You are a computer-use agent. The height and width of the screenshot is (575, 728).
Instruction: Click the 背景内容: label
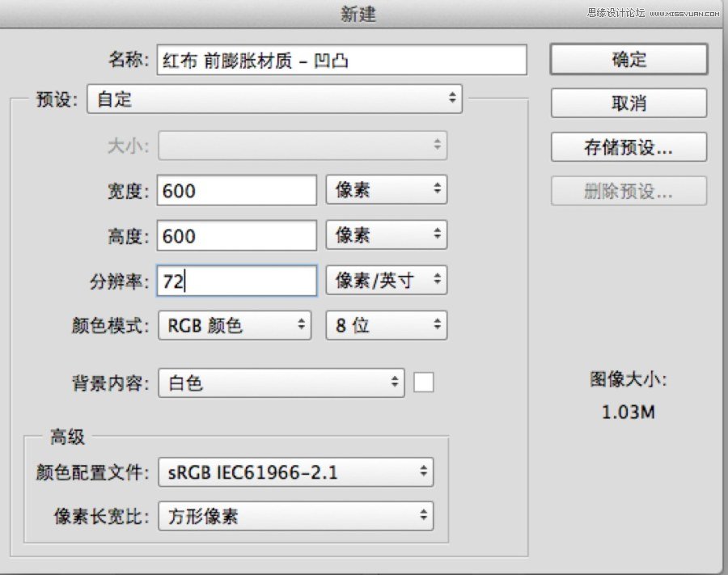111,383
